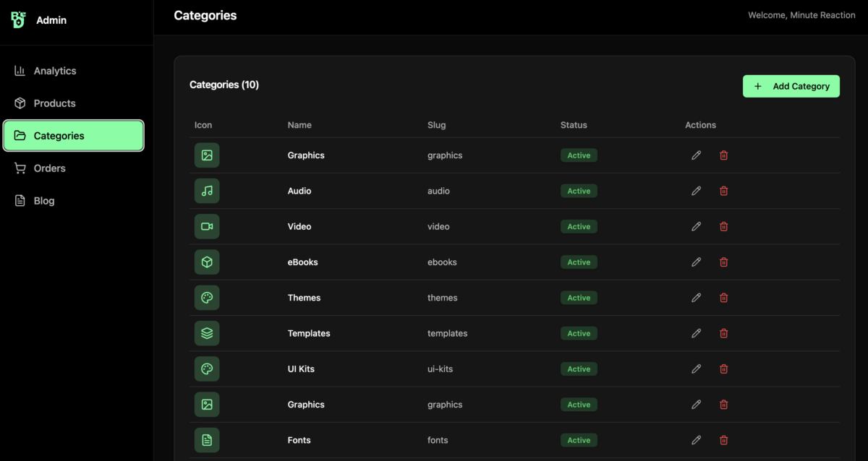Viewport: 868px width, 461px height.
Task: Delete the UI Kits category
Action: click(x=723, y=369)
